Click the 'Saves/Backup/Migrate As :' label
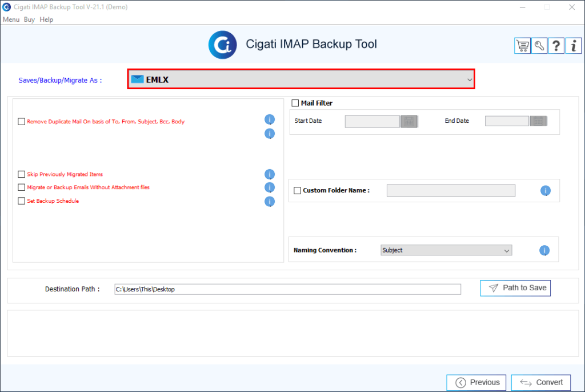 tap(60, 80)
